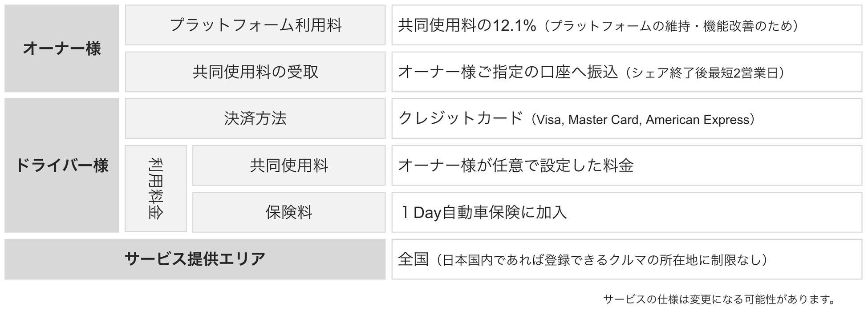The height and width of the screenshot is (319, 868).
Task: Select the 共同使用料 cell beside 利用料金
Action: click(x=289, y=166)
